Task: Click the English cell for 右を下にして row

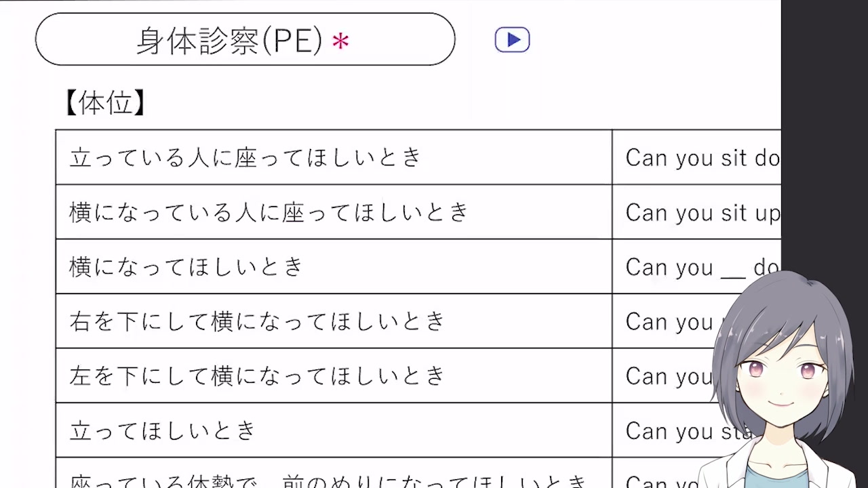Action: pyautogui.click(x=668, y=322)
